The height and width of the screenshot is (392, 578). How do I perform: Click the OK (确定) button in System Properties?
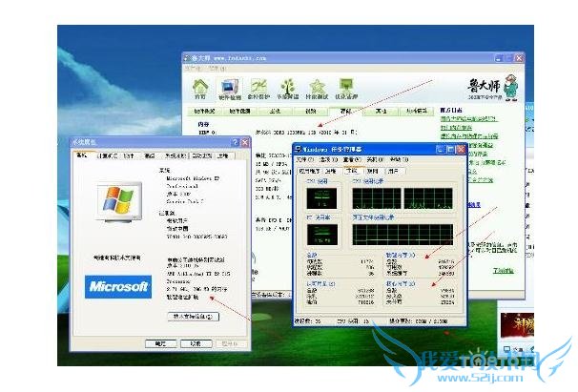click(161, 343)
